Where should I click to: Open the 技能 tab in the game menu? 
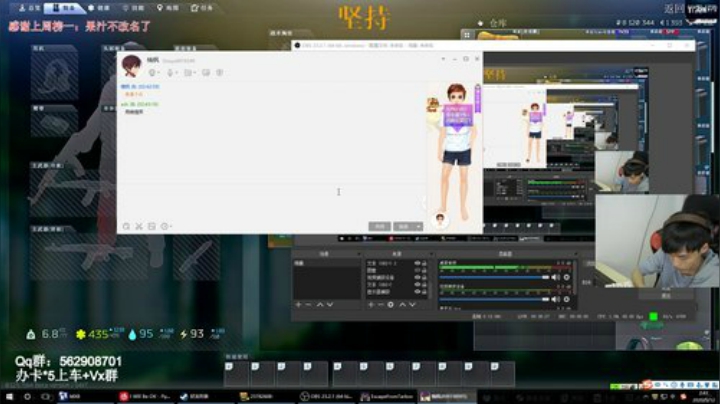133,8
